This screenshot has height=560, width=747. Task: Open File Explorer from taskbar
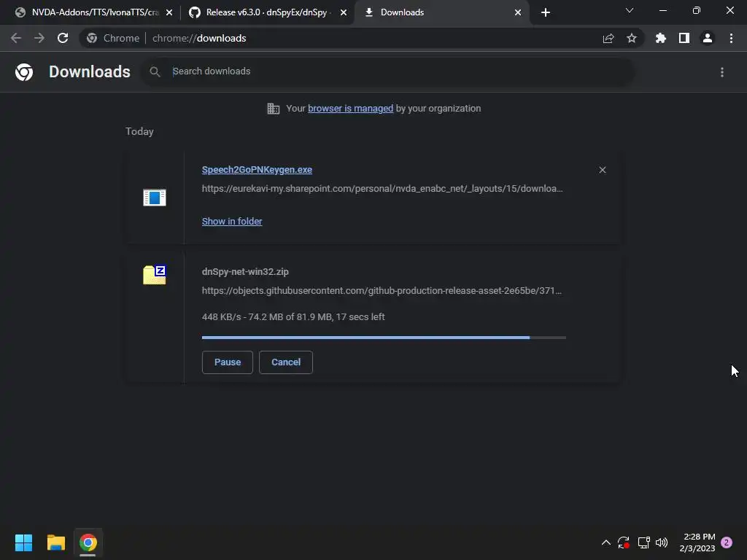pyautogui.click(x=55, y=542)
